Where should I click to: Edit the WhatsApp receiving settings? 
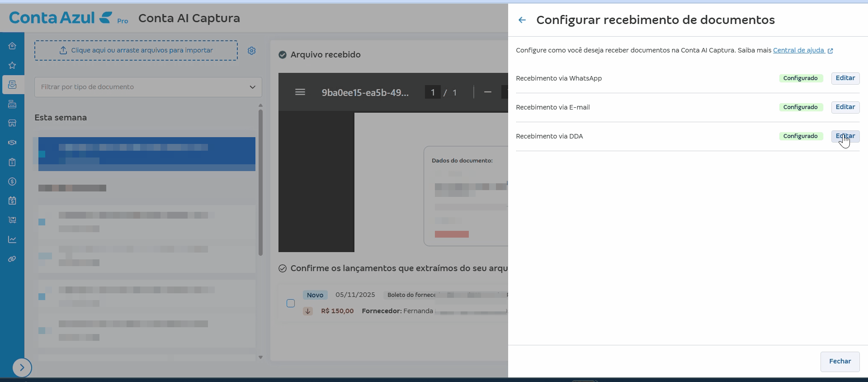point(845,78)
